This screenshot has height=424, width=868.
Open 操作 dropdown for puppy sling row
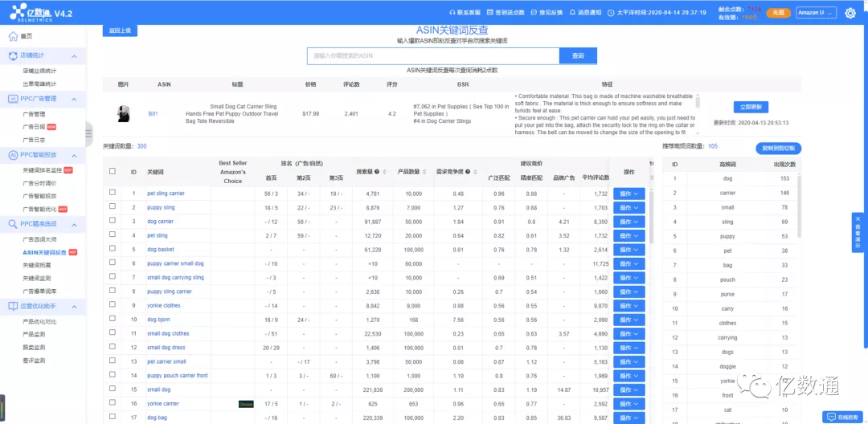[x=628, y=207]
